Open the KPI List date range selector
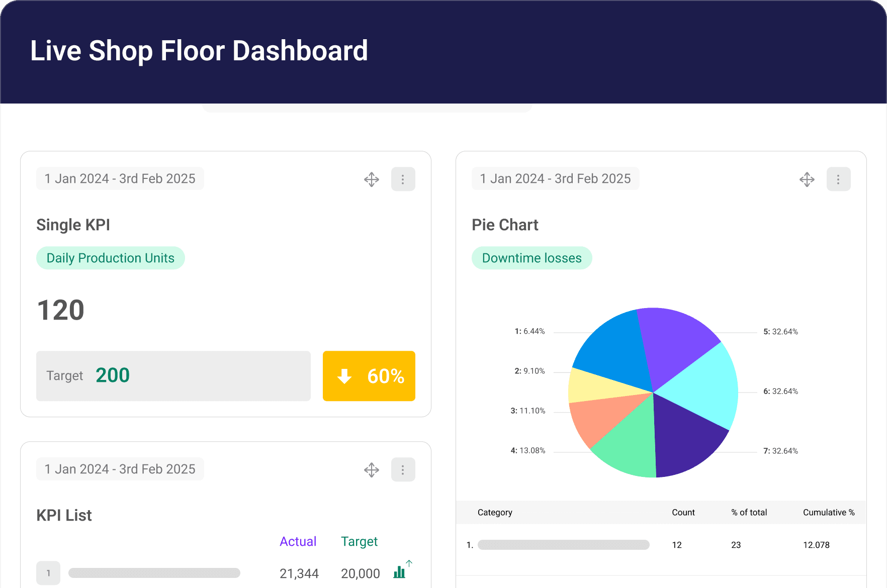Image resolution: width=887 pixels, height=588 pixels. [x=120, y=469]
